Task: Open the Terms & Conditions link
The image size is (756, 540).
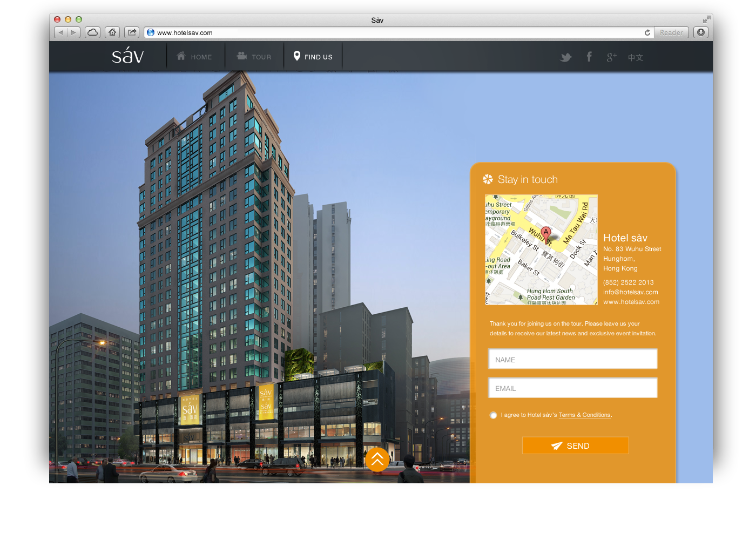Action: tap(585, 415)
